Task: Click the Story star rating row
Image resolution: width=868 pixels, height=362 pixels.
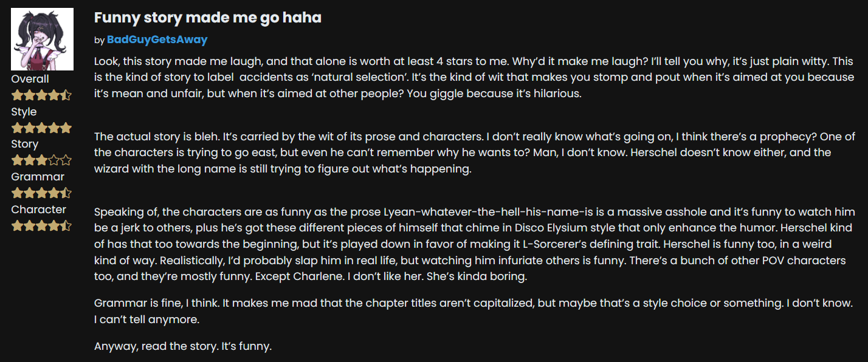Action: tap(41, 160)
